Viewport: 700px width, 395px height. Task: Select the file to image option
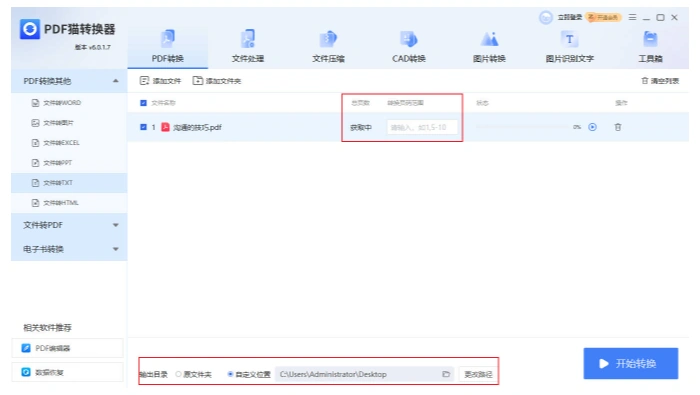click(x=69, y=123)
